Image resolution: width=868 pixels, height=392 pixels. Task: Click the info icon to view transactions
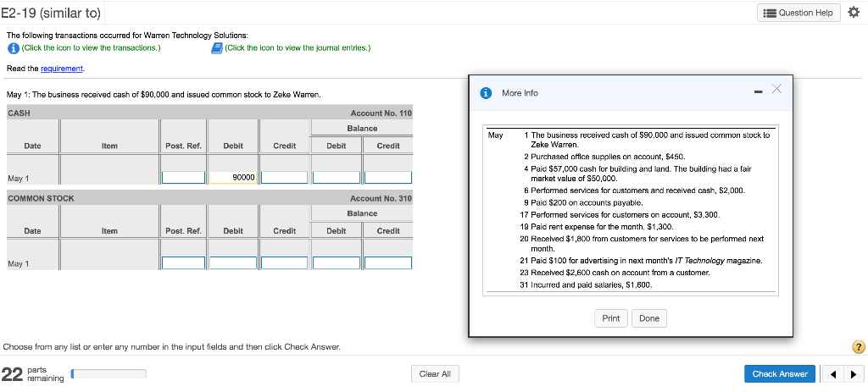tap(12, 48)
